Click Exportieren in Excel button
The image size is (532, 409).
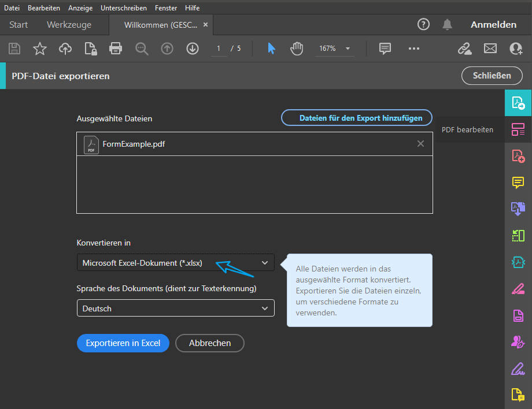(123, 343)
